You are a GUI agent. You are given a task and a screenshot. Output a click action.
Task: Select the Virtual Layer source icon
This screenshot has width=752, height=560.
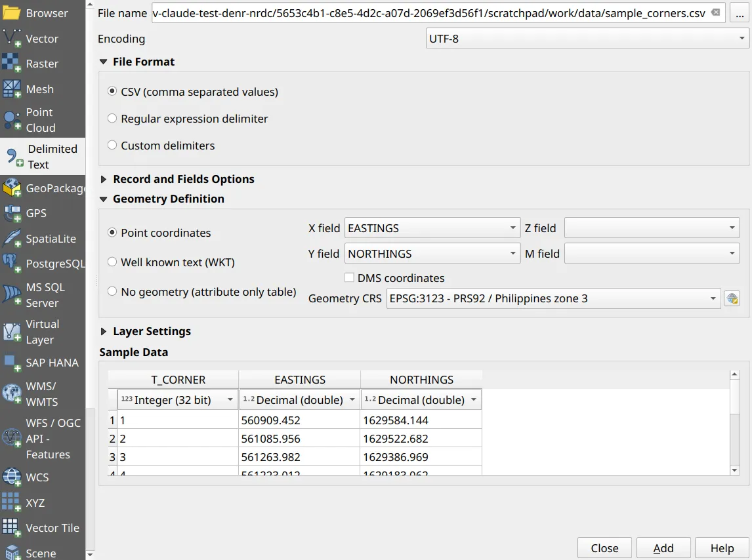click(12, 332)
